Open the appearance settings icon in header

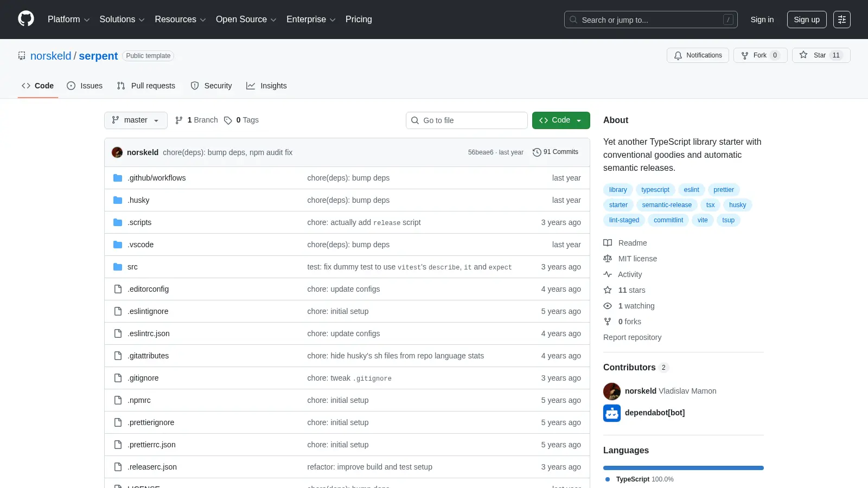841,20
